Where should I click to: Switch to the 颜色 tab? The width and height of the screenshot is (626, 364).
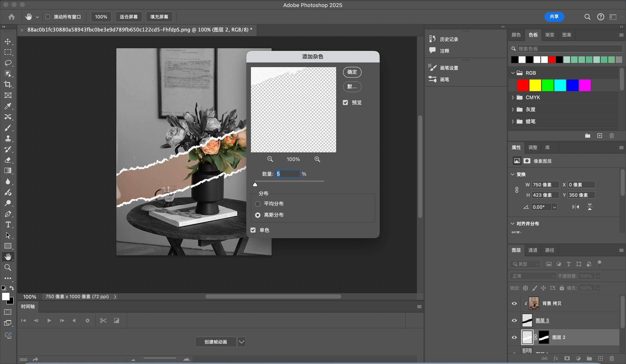(x=516, y=35)
